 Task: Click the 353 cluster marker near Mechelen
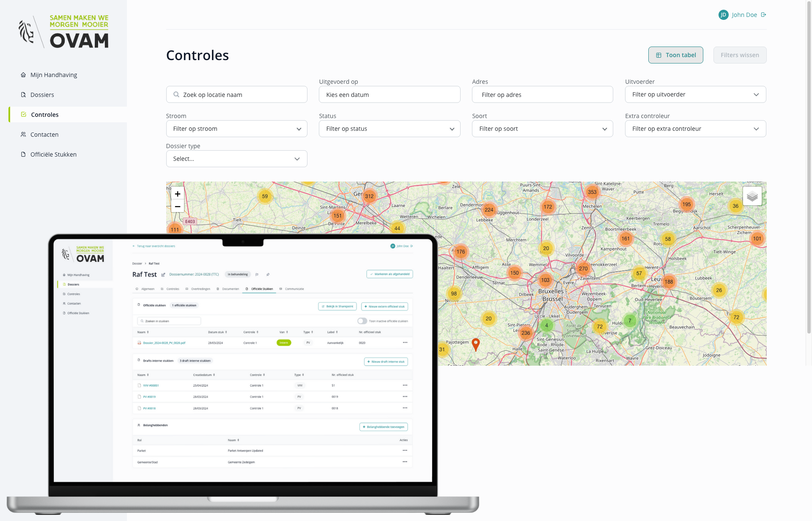coord(592,192)
